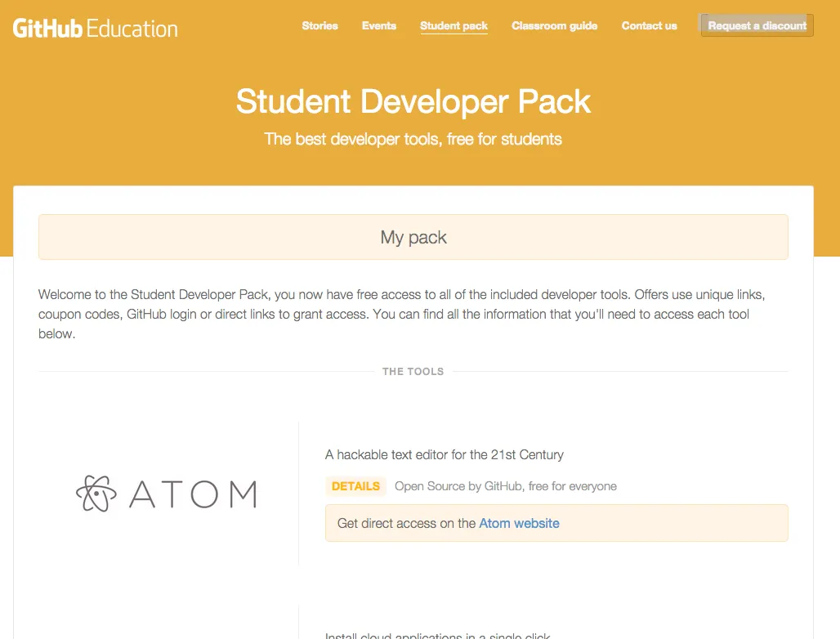
Task: Open the Contact us page
Action: click(649, 25)
